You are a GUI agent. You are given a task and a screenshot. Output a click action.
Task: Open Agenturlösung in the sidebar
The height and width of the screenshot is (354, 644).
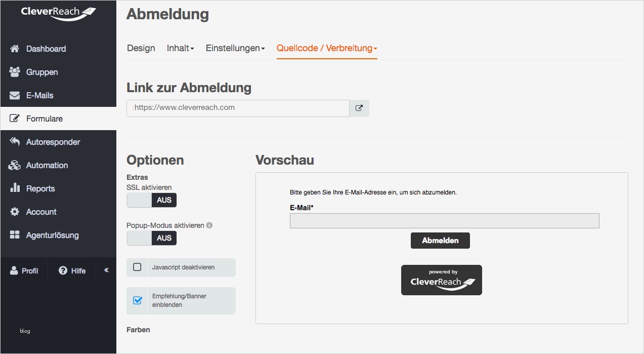pos(52,235)
